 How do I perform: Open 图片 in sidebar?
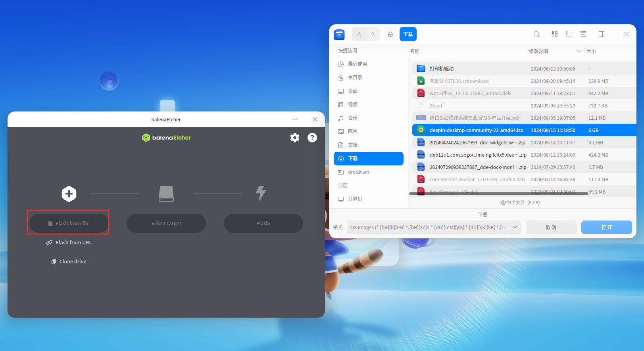coord(369,131)
